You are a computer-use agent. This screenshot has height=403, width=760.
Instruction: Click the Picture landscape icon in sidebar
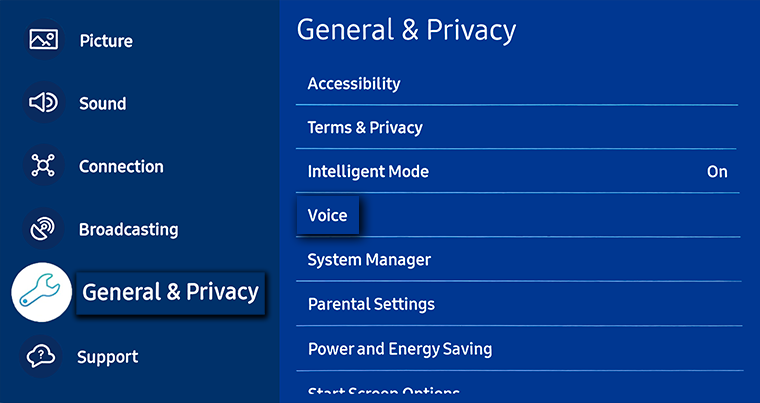[x=43, y=41]
